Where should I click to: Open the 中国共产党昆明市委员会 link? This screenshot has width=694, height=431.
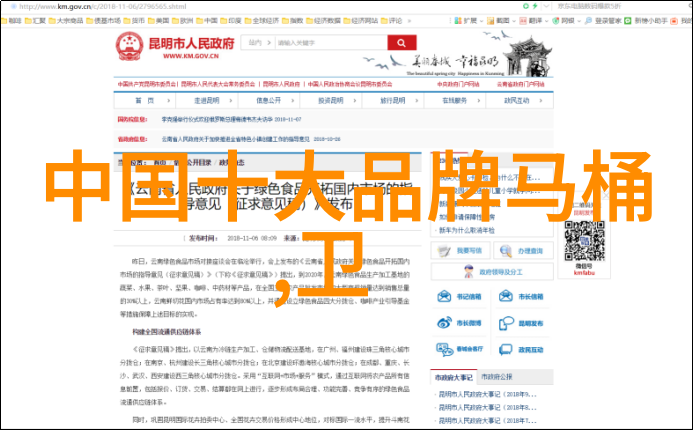tap(147, 84)
